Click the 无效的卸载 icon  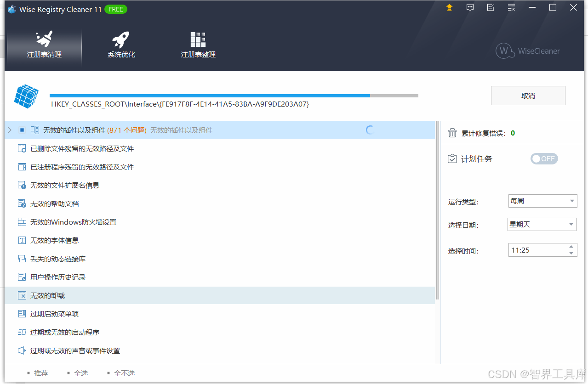pos(22,295)
